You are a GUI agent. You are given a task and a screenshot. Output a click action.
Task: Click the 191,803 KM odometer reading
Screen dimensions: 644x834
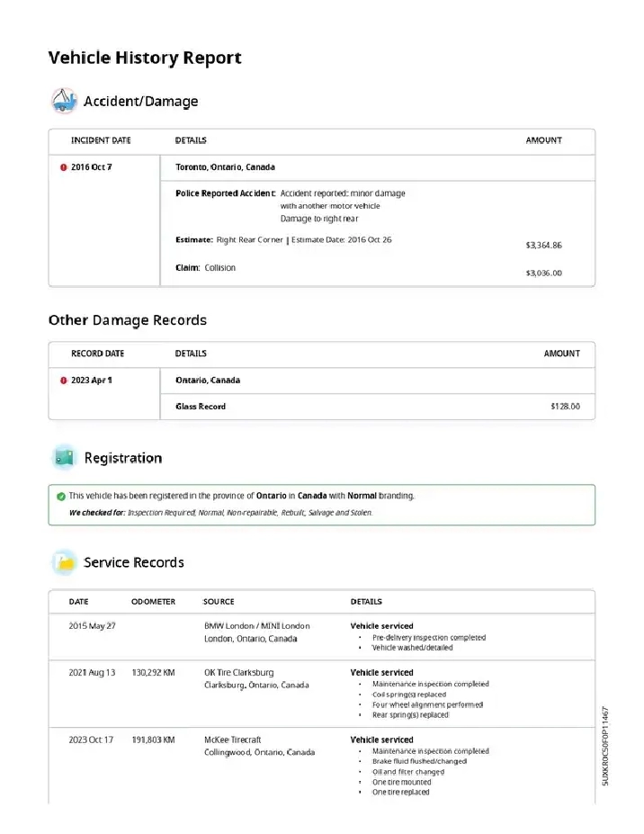153,740
